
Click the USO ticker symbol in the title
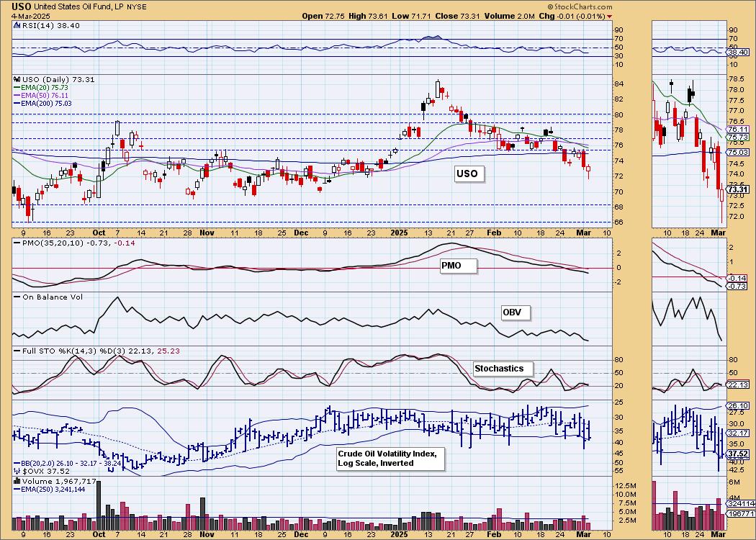click(x=22, y=6)
